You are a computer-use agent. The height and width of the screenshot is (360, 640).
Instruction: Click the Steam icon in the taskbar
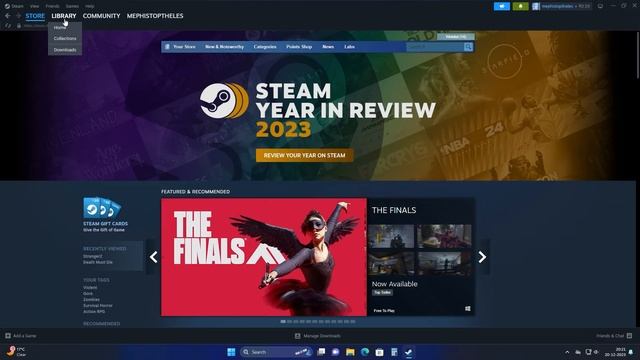point(409,352)
